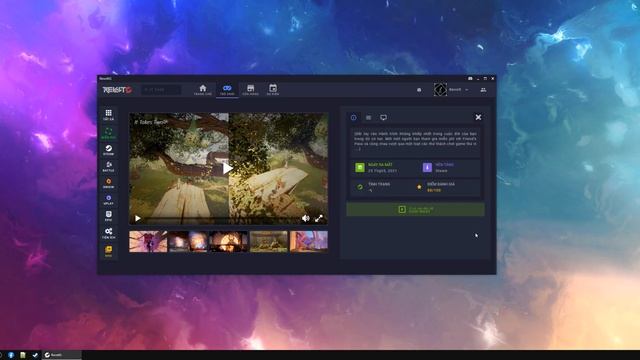Screen dimensions: 640x360
Task: Open the store tab in top navigation
Action: click(x=250, y=90)
